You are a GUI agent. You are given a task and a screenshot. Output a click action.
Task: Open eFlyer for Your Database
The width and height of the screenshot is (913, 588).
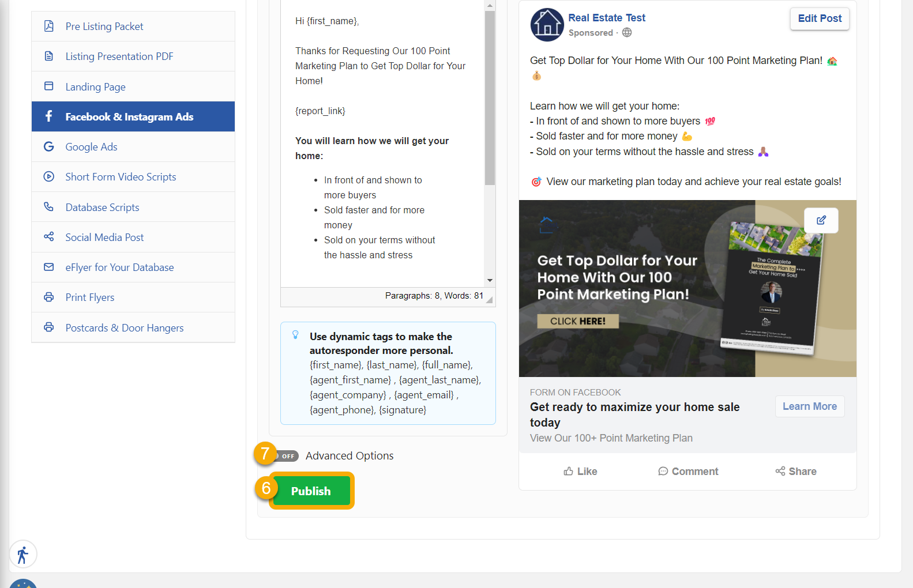pos(133,267)
